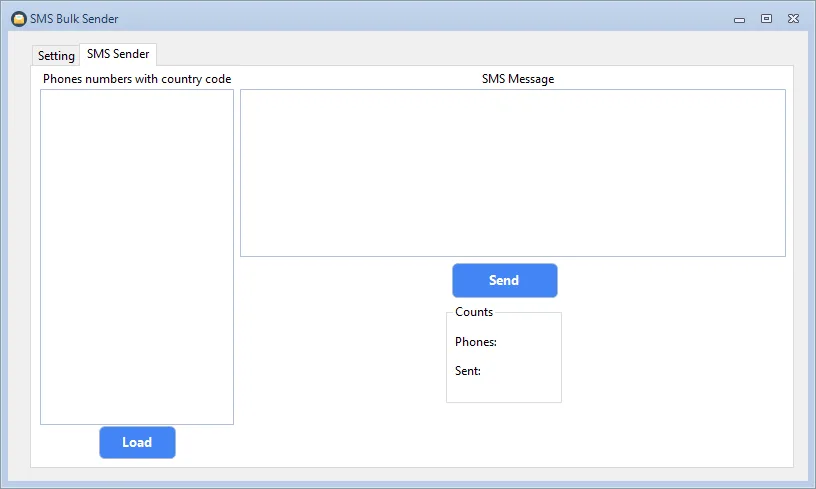Select the SMS Sender tab

point(118,54)
